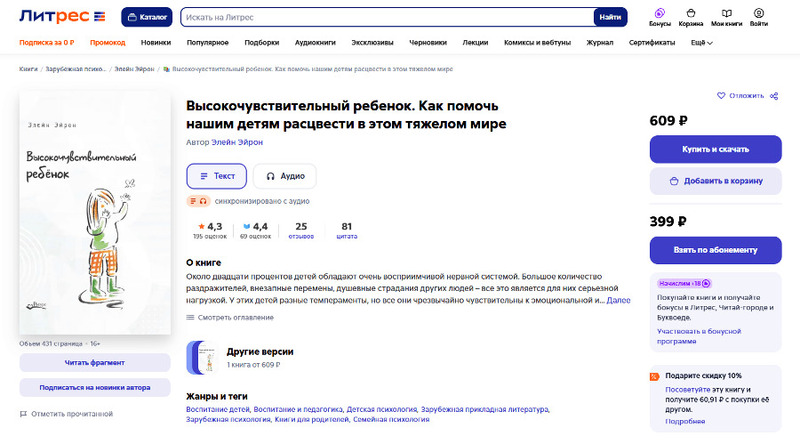Open genre tag Детская психология

pos(382,409)
